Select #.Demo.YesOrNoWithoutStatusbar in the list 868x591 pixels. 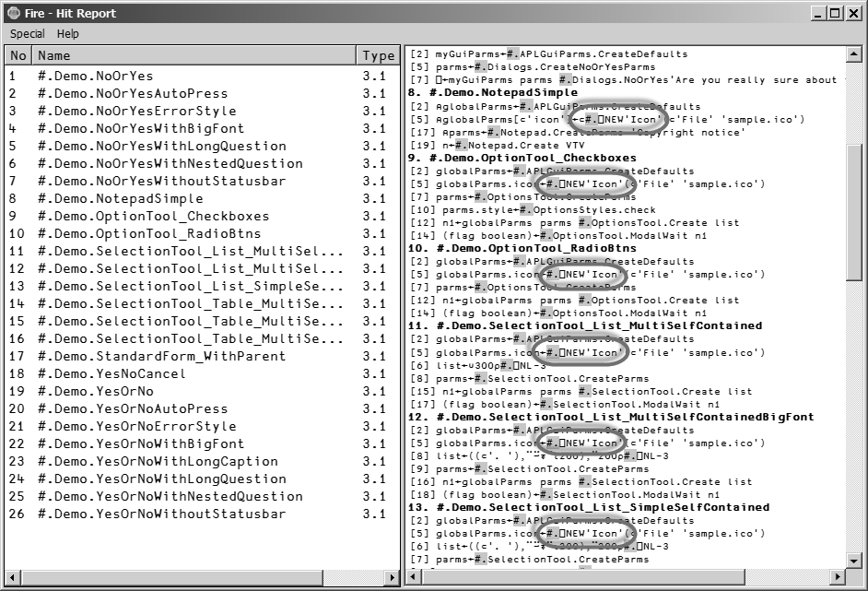pyautogui.click(x=202, y=514)
